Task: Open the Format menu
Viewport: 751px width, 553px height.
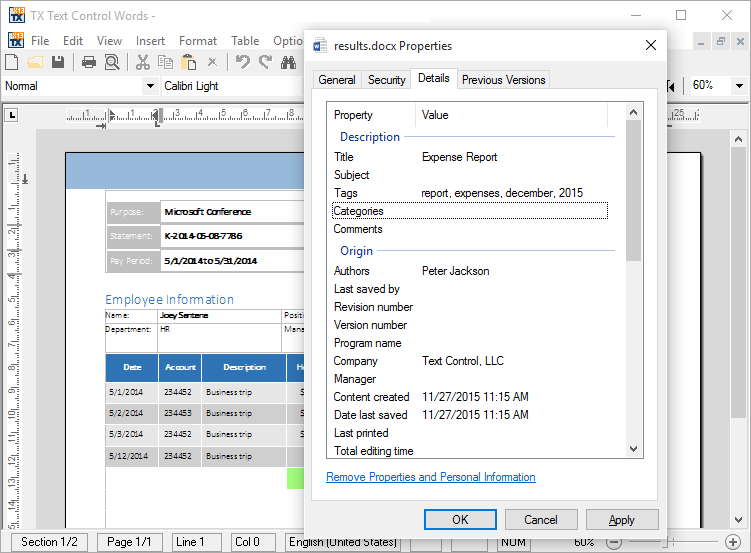Action: pos(198,41)
